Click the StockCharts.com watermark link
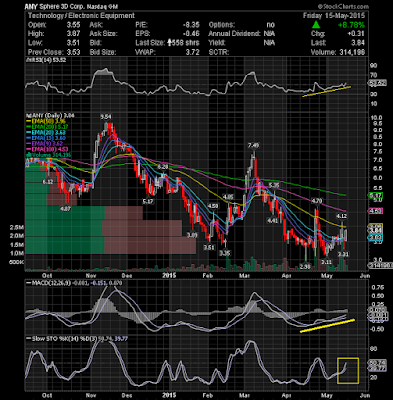The width and height of the screenshot is (393, 400). point(343,6)
